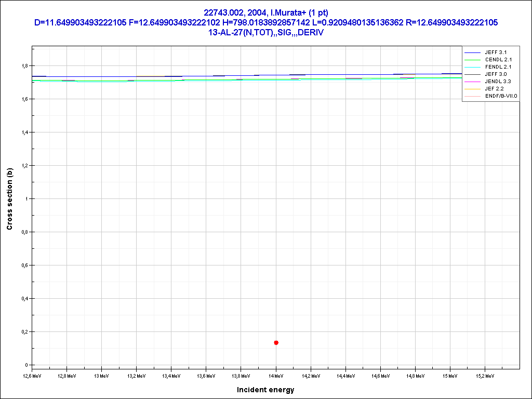532x399 pixels.
Task: Click the 13,4 MeV x-axis tick label
Action: click(171, 375)
